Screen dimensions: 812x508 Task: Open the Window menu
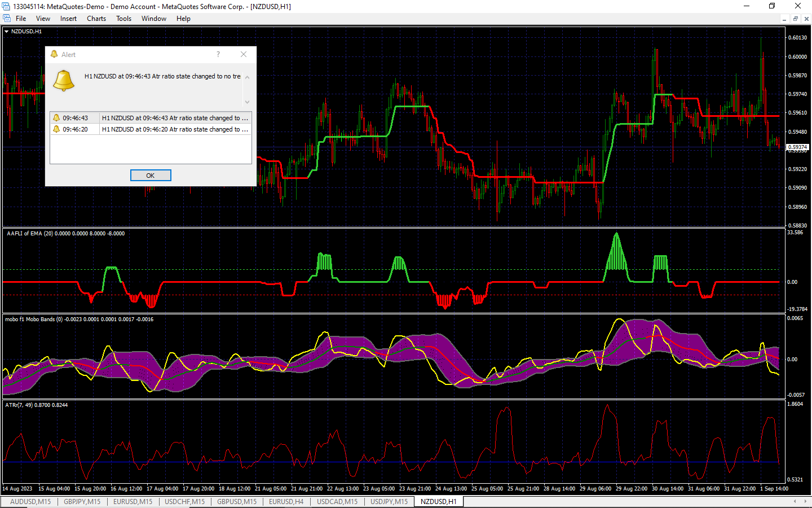pyautogui.click(x=153, y=19)
